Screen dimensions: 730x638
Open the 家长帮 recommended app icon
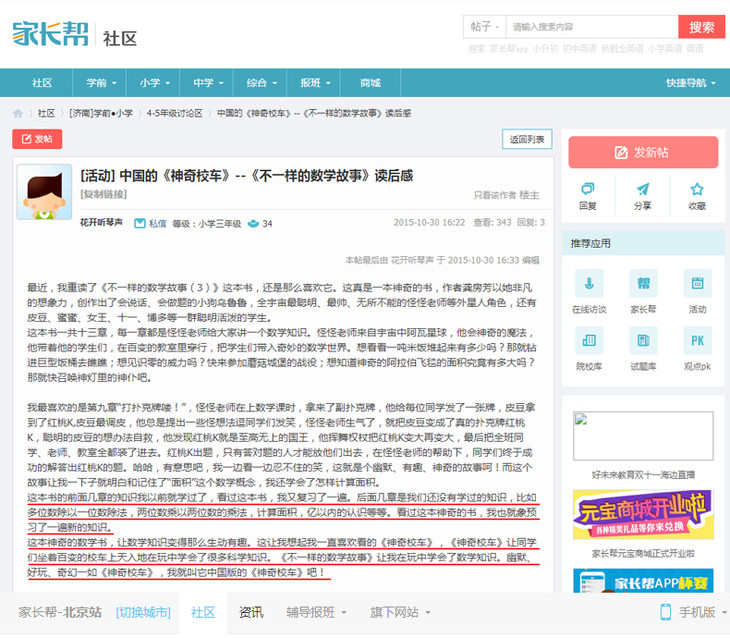(x=643, y=283)
